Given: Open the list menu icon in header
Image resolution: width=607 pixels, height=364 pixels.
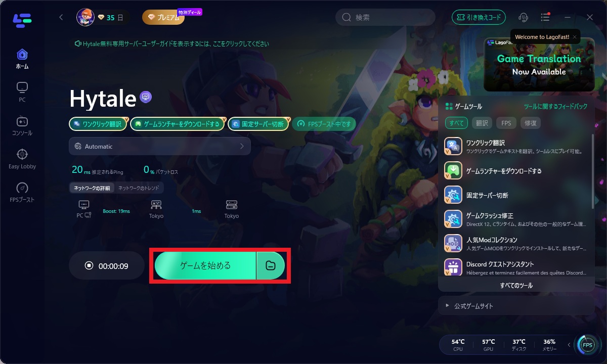Looking at the screenshot, I should tap(545, 17).
